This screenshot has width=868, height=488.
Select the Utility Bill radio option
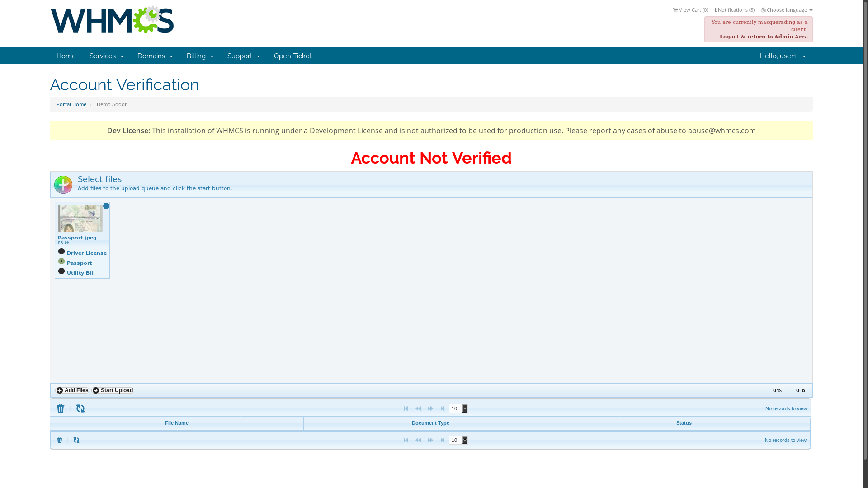61,272
